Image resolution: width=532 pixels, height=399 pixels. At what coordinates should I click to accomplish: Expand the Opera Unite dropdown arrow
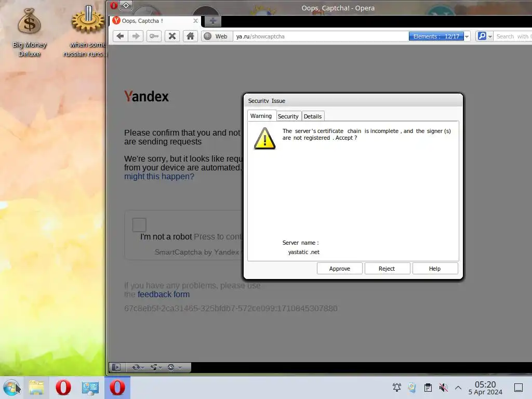pos(161,367)
